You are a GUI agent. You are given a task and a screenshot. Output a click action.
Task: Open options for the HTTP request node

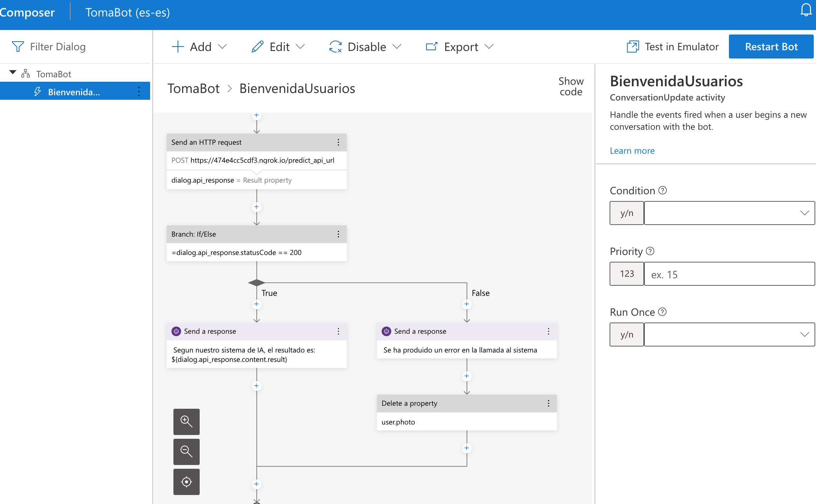pos(338,142)
